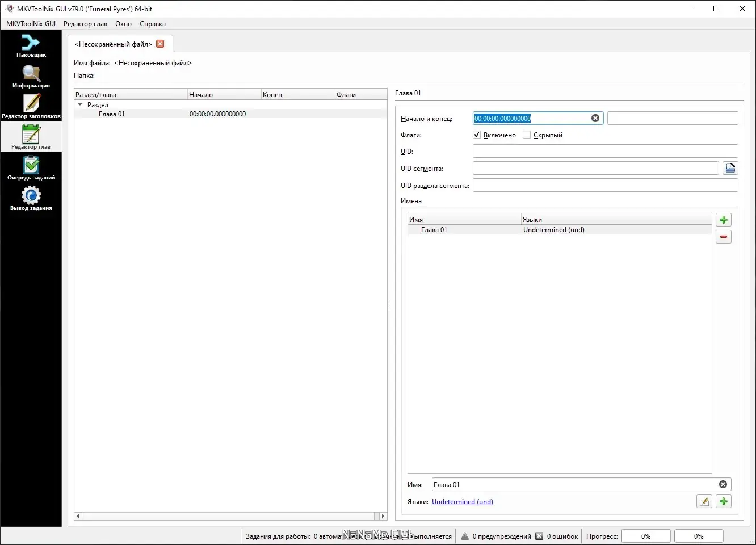Open the Редактор заголовков
Screen dimensions: 756x545
[31, 104]
